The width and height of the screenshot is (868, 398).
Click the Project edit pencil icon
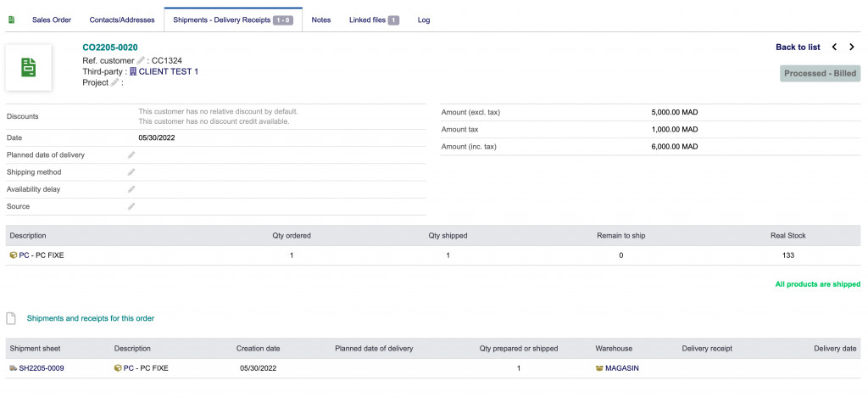click(x=114, y=82)
